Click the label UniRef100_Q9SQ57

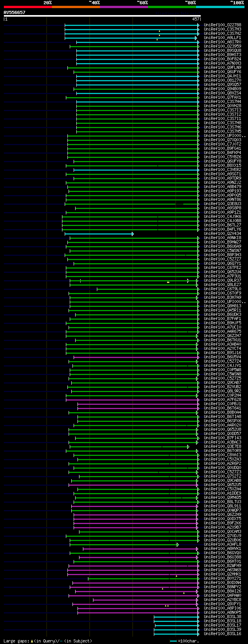point(222,85)
